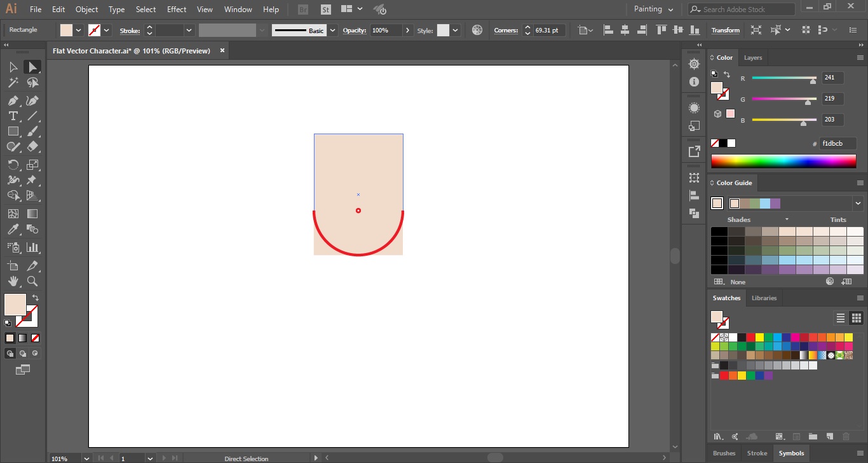Open the Object menu
The image size is (868, 463).
[86, 9]
